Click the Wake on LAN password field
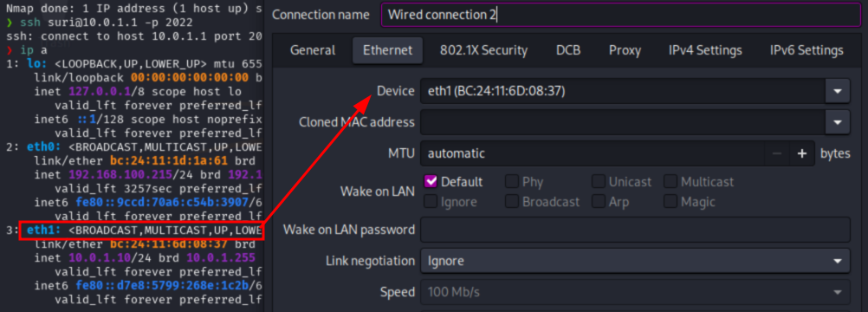Screen dimensions: 868x312 (x=635, y=230)
